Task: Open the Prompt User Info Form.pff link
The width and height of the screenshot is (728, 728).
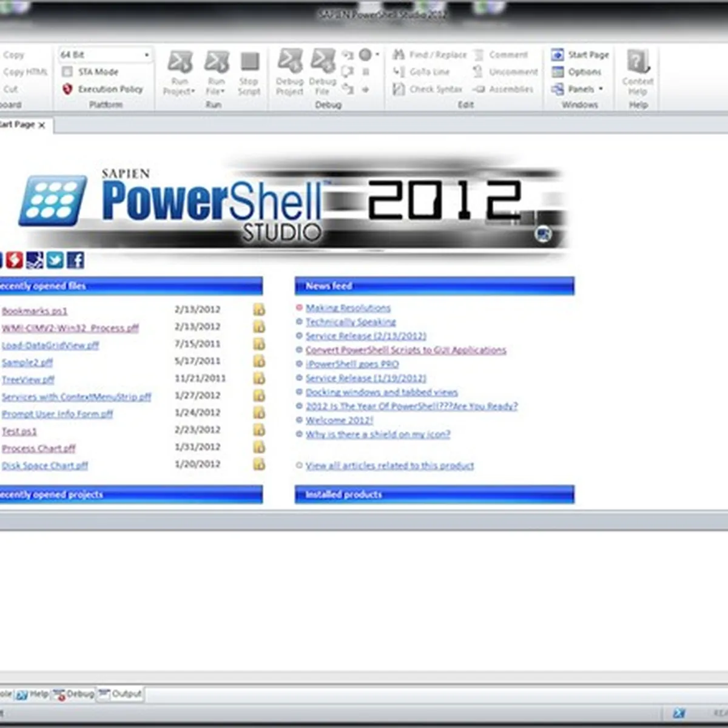Action: tap(57, 414)
